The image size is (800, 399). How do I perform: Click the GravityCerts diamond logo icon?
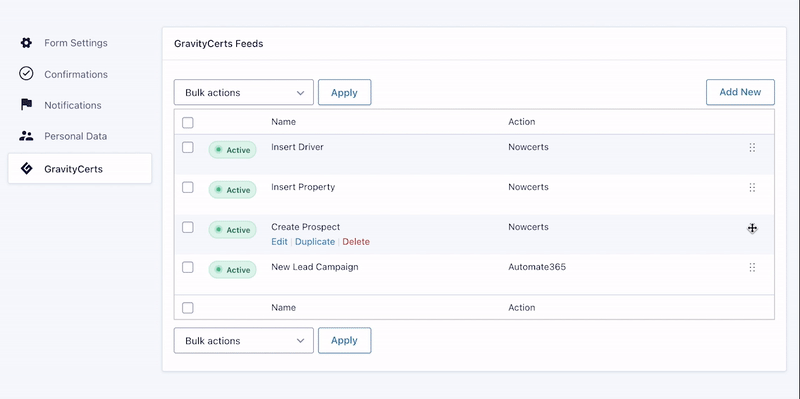tap(27, 169)
